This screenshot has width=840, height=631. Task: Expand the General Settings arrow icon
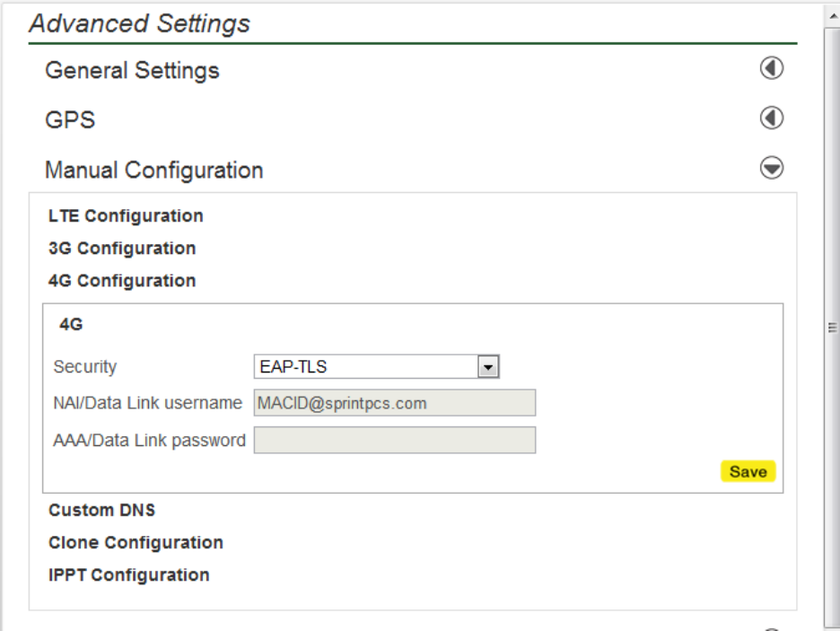tap(771, 69)
